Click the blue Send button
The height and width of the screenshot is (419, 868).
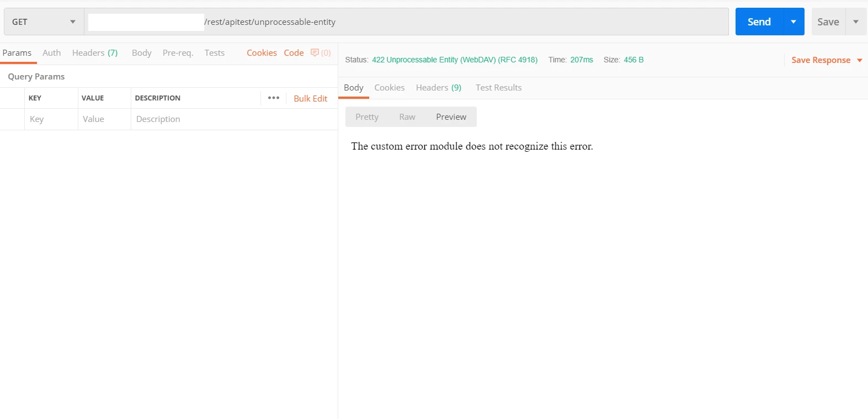(759, 22)
